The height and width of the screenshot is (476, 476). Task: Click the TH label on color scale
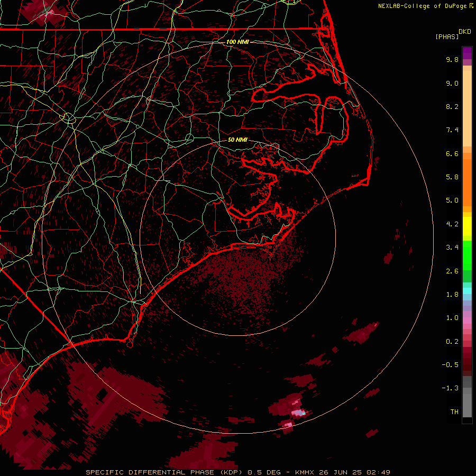point(454,412)
